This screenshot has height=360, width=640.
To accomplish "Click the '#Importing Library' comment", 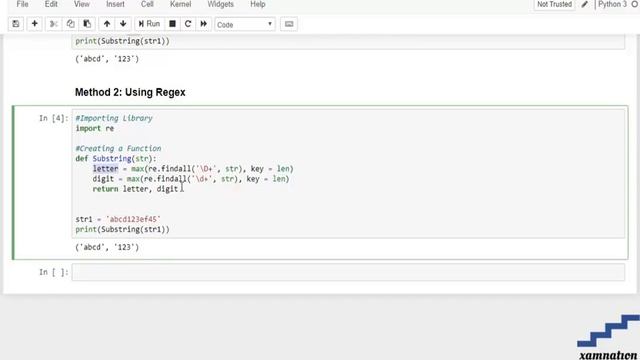I will [x=114, y=118].
